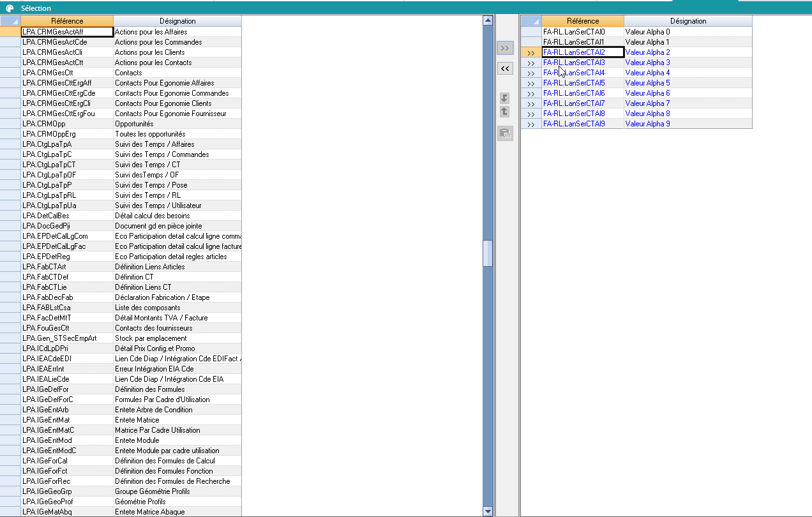The width and height of the screenshot is (812, 517).
Task: Click the move down arrow icon
Action: click(x=505, y=98)
